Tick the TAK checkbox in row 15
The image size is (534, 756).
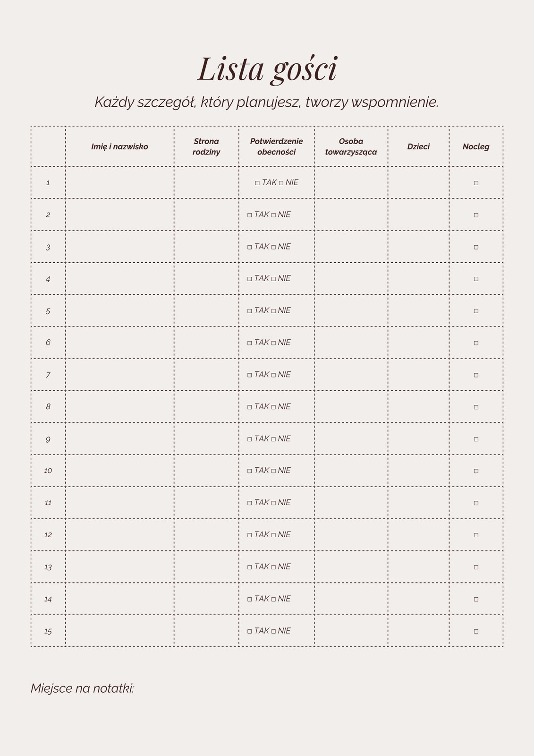pyautogui.click(x=250, y=631)
